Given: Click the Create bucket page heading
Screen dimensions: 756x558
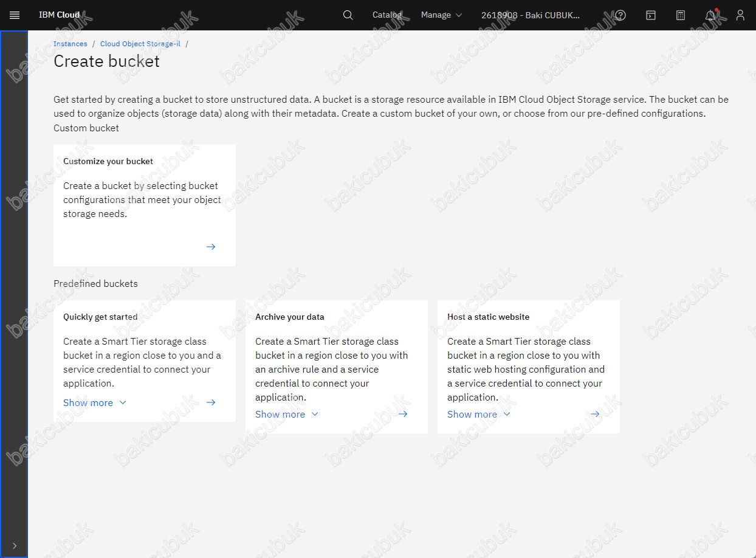Looking at the screenshot, I should coord(107,61).
